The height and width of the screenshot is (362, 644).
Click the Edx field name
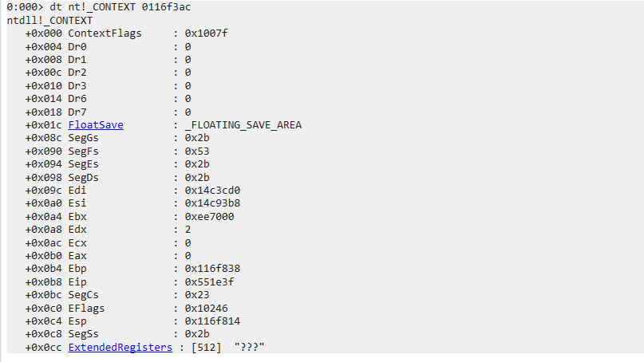77,230
